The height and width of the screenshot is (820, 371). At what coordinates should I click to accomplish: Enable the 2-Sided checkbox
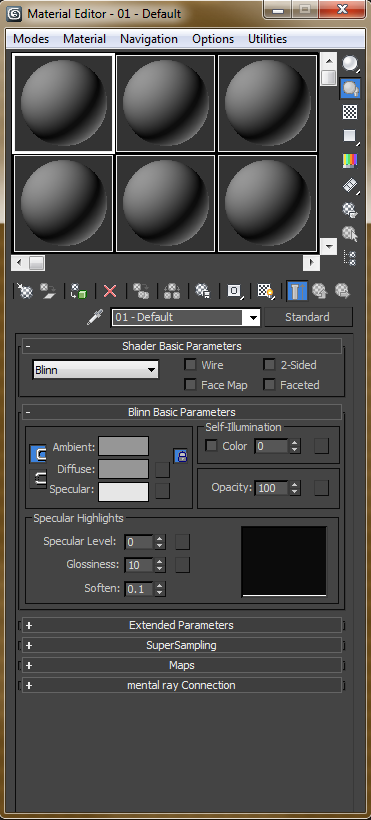pos(269,365)
